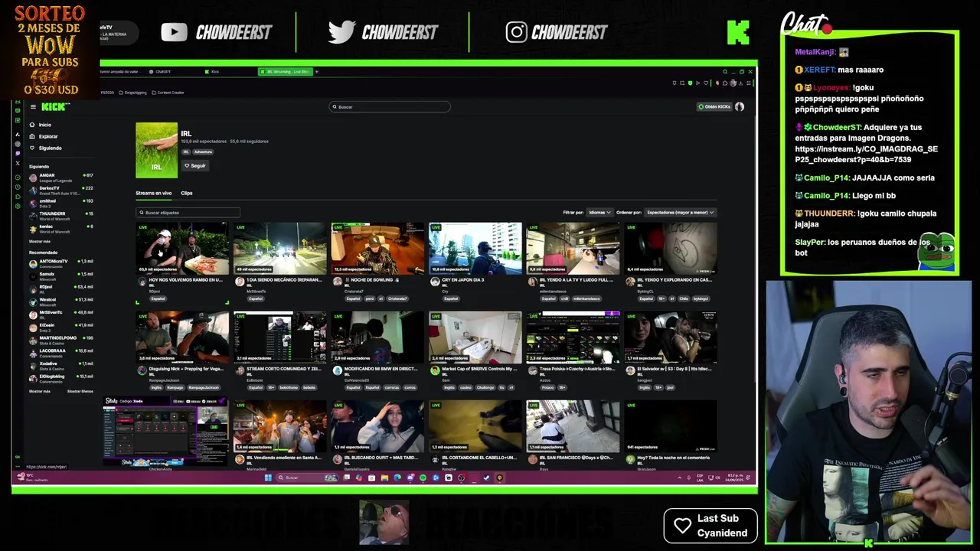980x551 pixels.
Task: Click the Windows Start button
Action: click(x=268, y=478)
